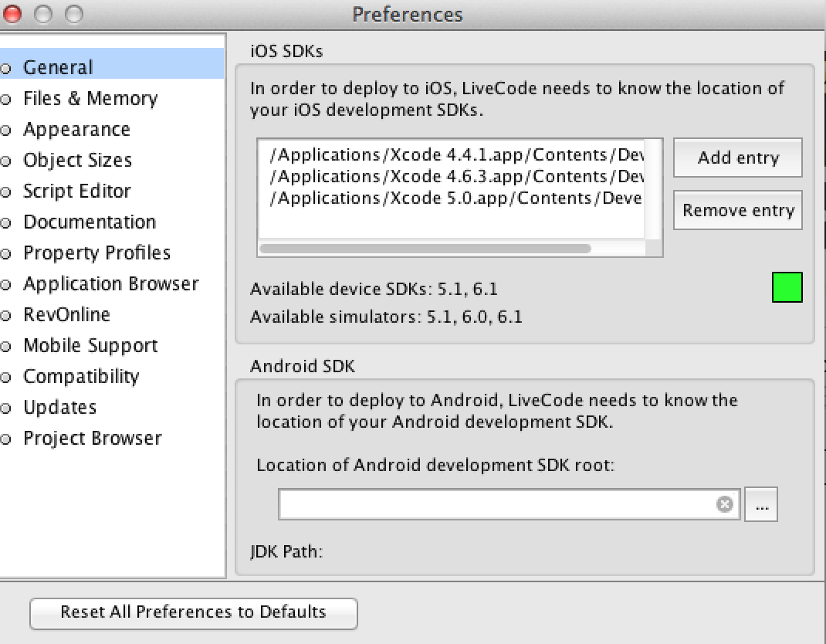Select the Xcode 4.6.3 SDK path entry

[457, 176]
